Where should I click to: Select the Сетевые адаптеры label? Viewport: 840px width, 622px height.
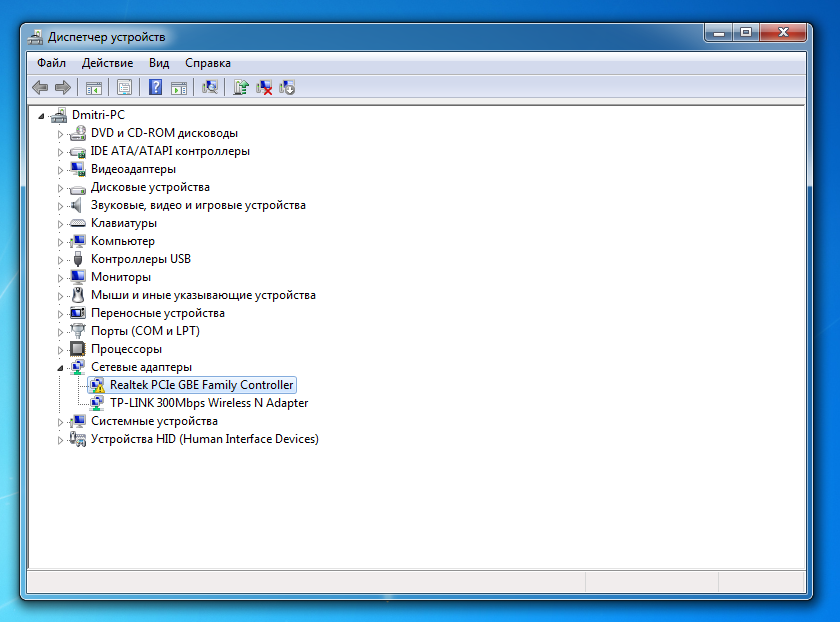[x=141, y=367]
